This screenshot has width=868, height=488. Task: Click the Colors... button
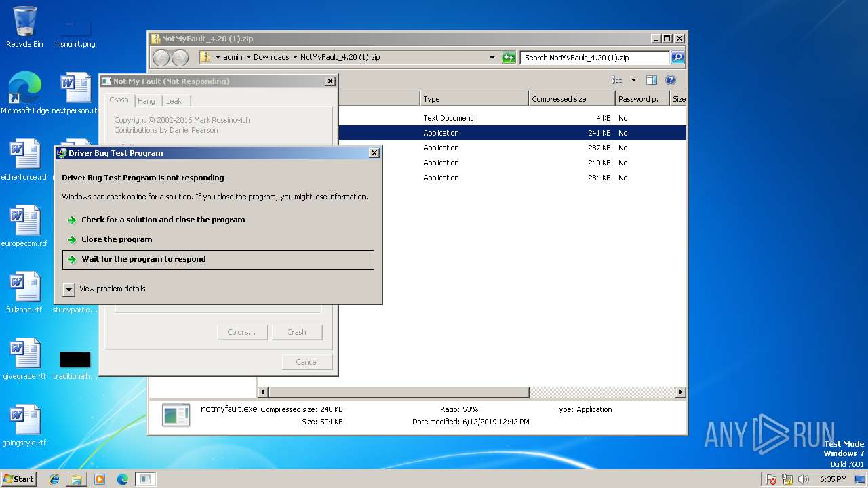pos(241,332)
